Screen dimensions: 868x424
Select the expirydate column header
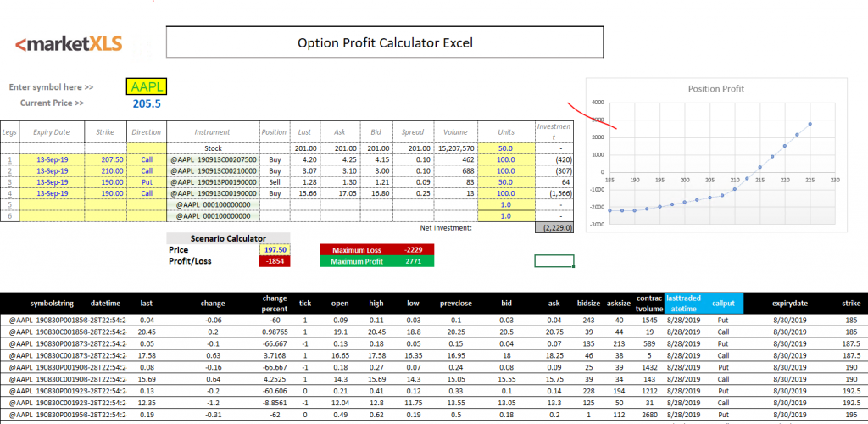tap(790, 304)
